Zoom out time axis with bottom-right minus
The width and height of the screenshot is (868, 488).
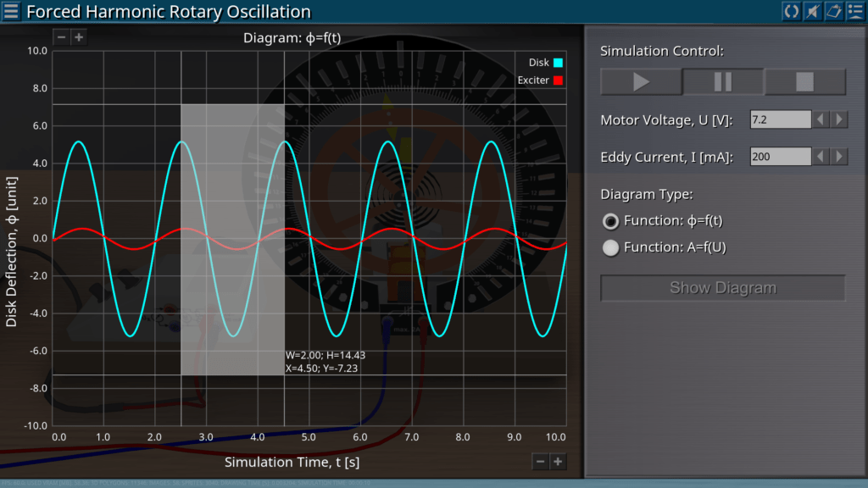tap(541, 461)
